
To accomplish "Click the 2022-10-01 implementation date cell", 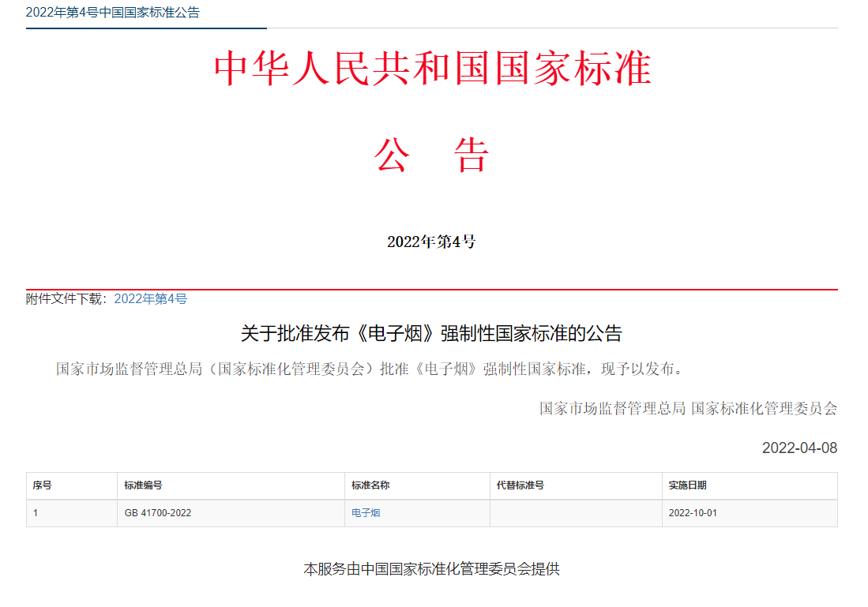I will [693, 513].
